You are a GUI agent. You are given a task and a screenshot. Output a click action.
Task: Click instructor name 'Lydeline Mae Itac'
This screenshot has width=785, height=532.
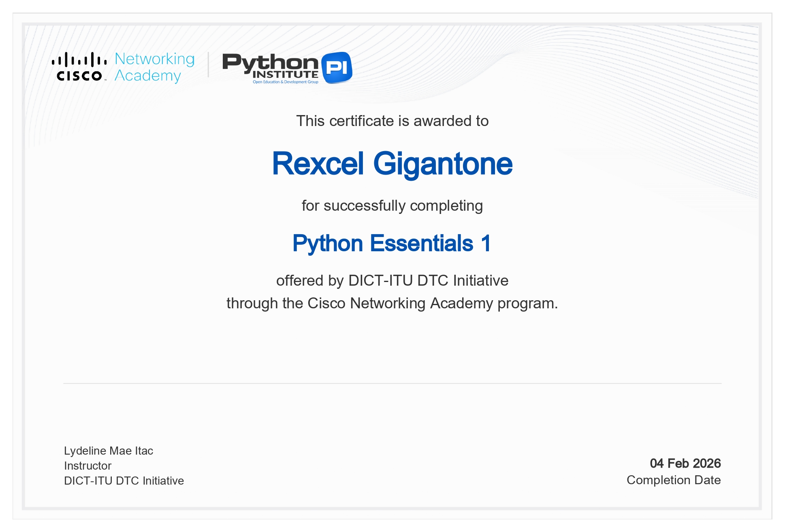(x=109, y=451)
